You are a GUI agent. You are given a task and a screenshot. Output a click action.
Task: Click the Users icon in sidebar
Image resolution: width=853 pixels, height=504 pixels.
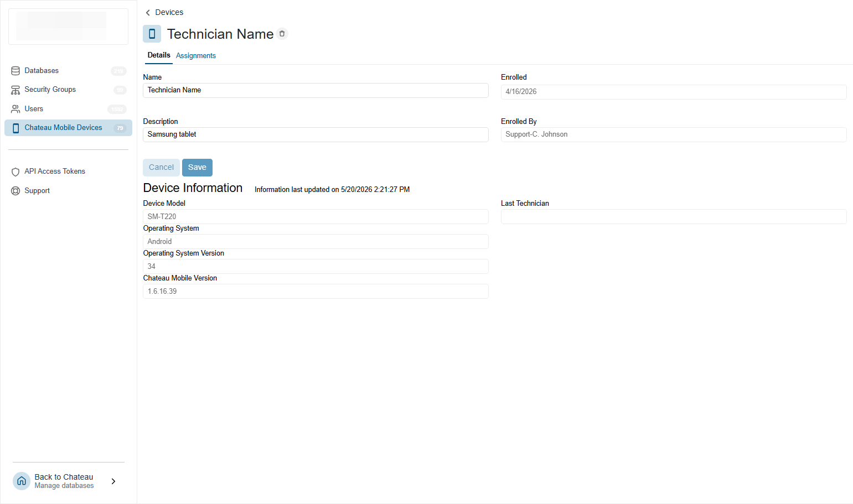(15, 109)
